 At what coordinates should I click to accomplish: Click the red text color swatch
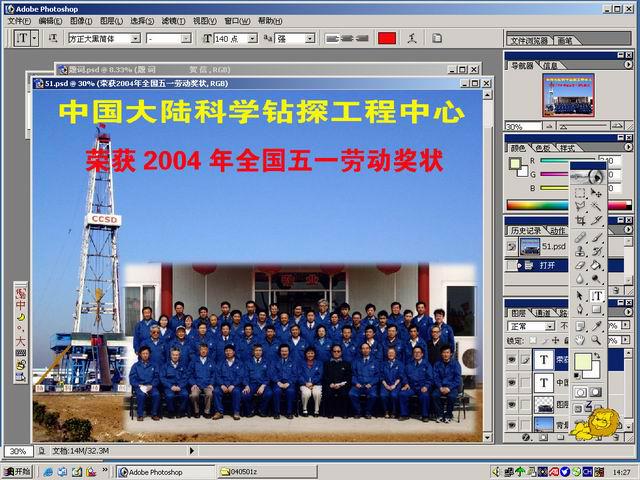pos(387,38)
